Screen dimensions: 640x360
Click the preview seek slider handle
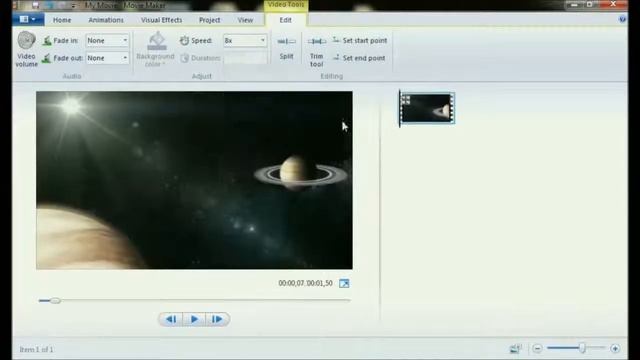(x=55, y=300)
